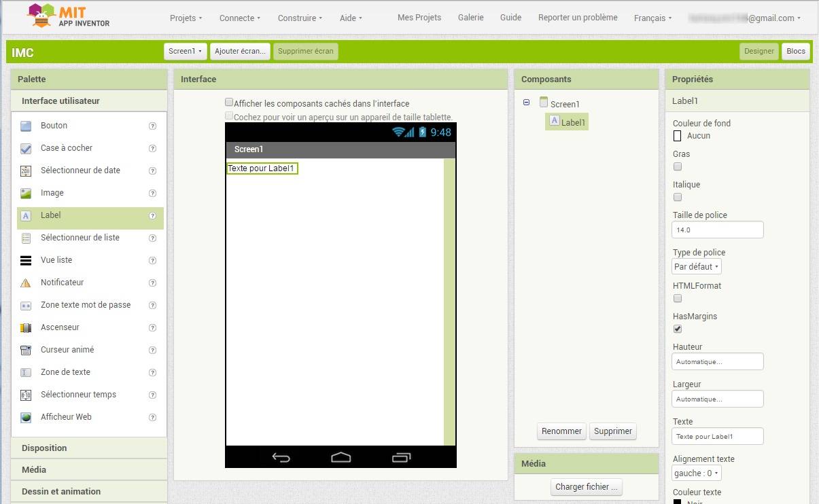
Task: Pick the Afficheur Web globe icon
Action: 26,417
